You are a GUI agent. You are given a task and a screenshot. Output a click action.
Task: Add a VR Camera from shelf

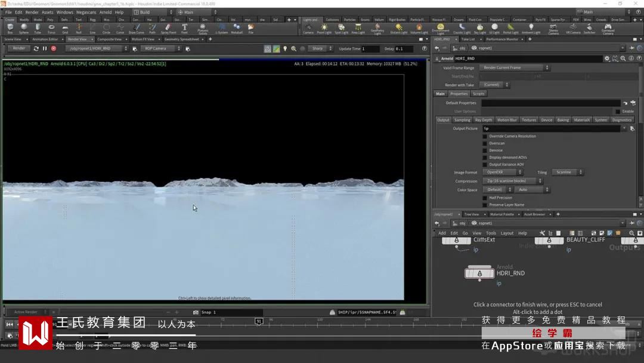[x=573, y=29]
